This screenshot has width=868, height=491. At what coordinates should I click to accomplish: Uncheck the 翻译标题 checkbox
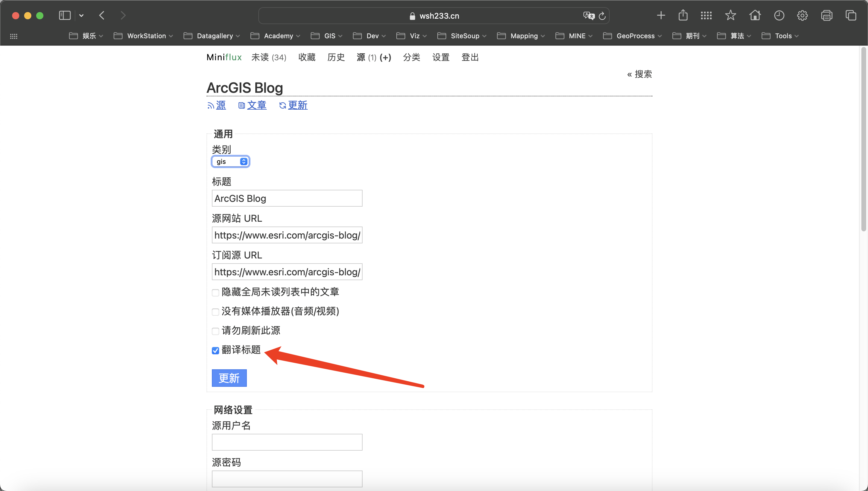215,351
